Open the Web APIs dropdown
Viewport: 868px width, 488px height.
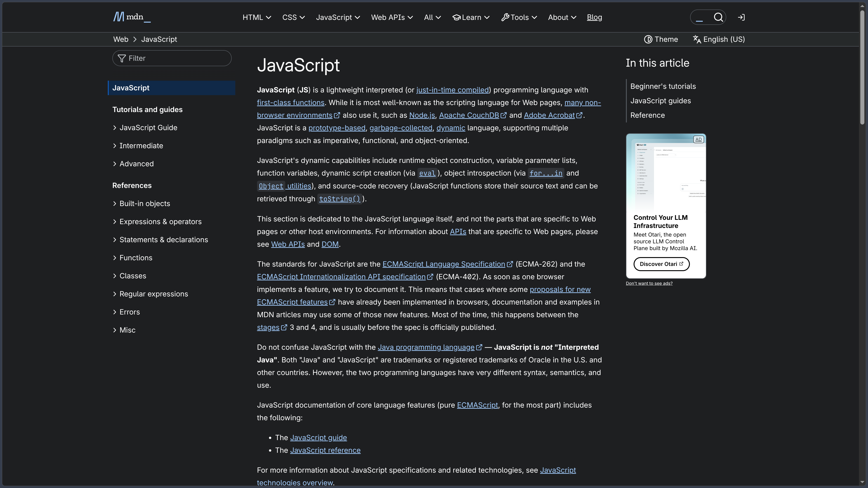(x=392, y=17)
